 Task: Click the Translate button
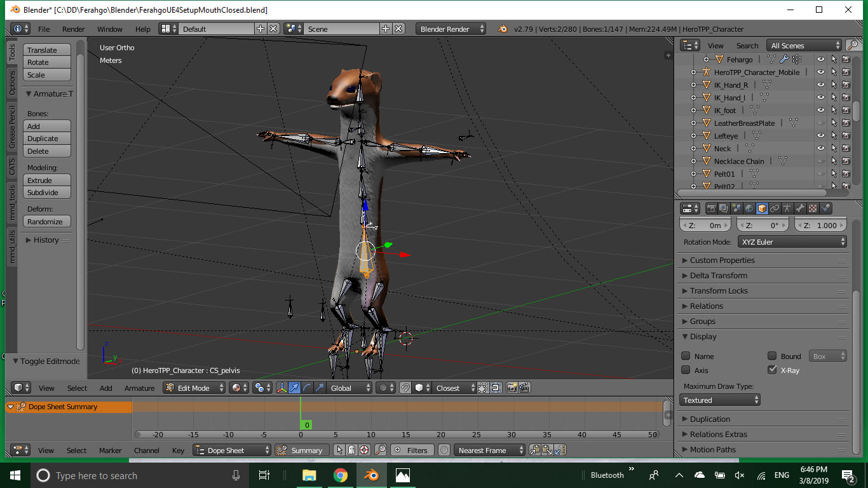[47, 50]
